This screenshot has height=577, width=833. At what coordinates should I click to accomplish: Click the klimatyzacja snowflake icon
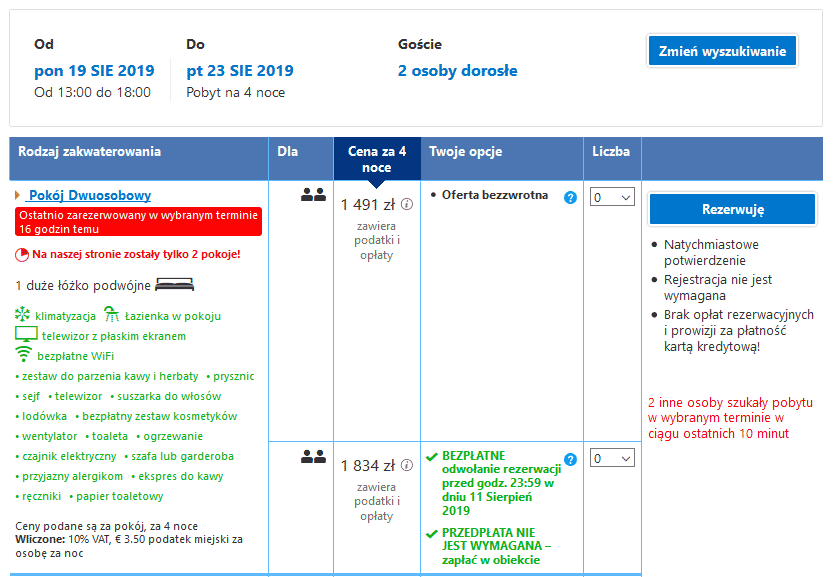click(22, 314)
